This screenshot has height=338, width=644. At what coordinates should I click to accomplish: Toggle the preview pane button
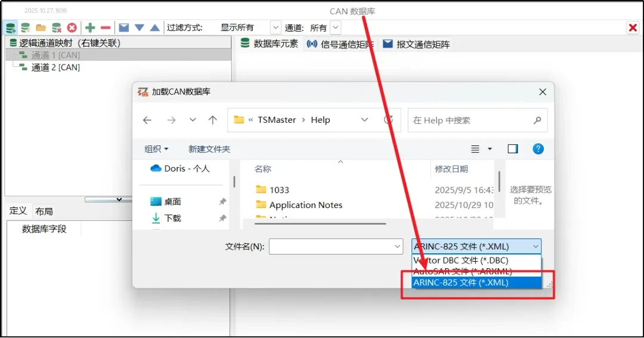[x=513, y=148]
